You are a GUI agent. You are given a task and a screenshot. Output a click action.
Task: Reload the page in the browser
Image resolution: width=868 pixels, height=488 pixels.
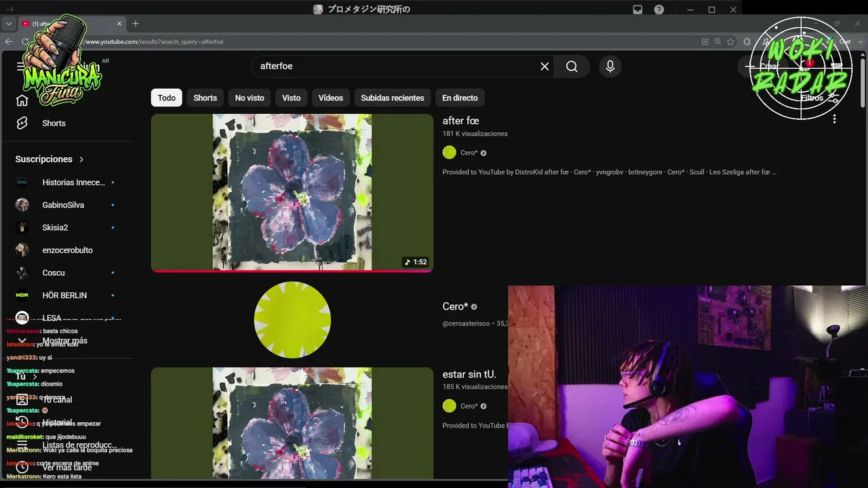click(x=26, y=41)
